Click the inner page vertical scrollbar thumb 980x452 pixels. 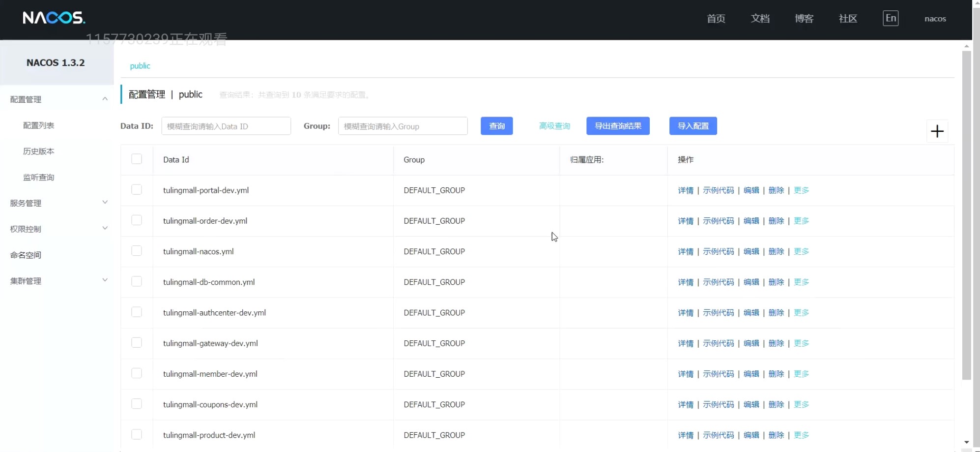coord(966,215)
